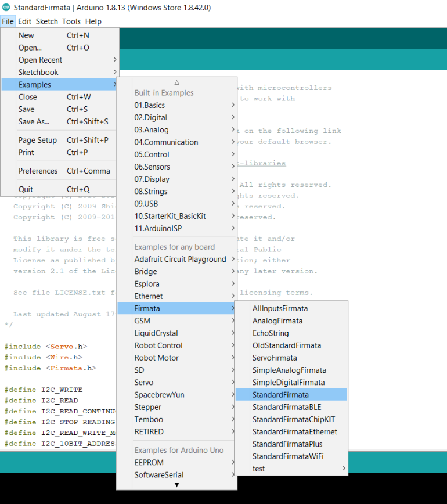Open Preferences from File menu

point(38,171)
